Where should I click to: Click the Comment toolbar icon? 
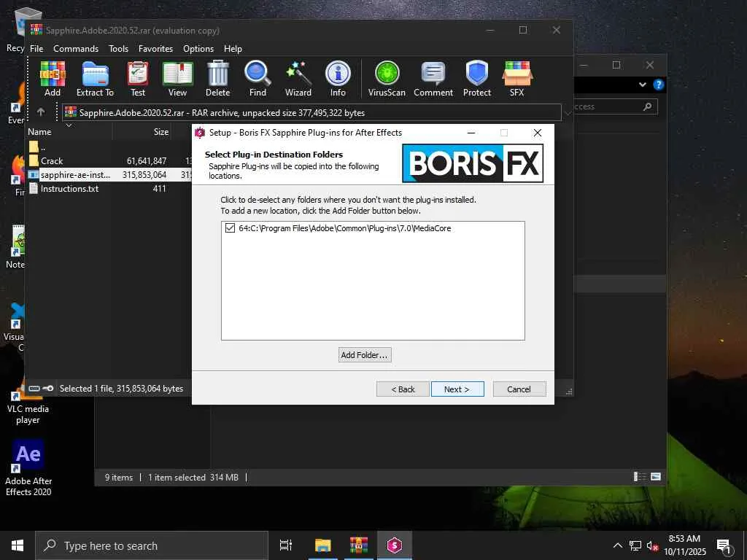click(x=433, y=79)
